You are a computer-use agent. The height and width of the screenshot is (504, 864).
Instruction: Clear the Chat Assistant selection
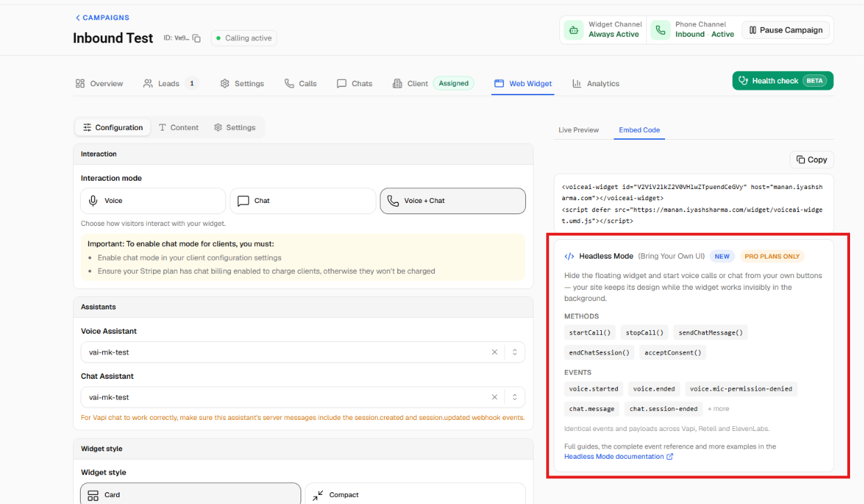click(495, 398)
